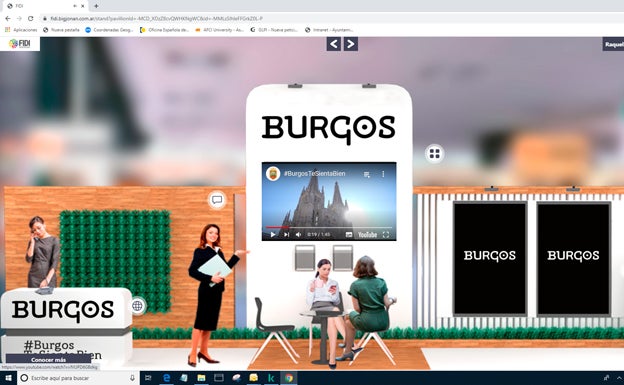The width and height of the screenshot is (624, 385).
Task: Open the Windows Start menu
Action: point(8,378)
